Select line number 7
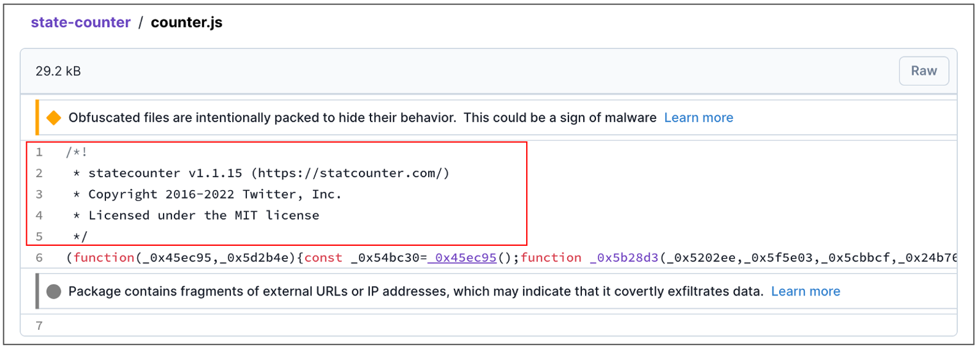The image size is (980, 350). [x=39, y=326]
